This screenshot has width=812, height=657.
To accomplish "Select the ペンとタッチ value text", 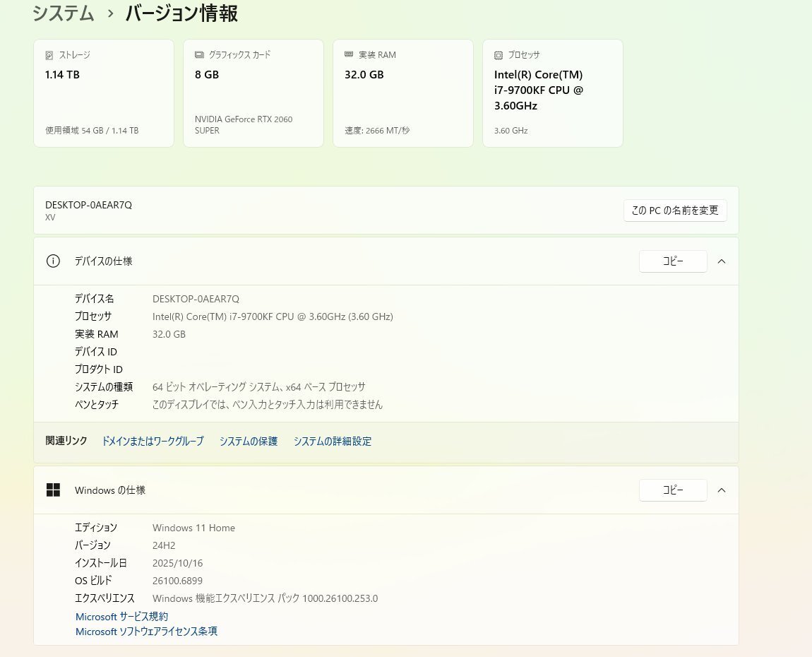I will point(267,405).
